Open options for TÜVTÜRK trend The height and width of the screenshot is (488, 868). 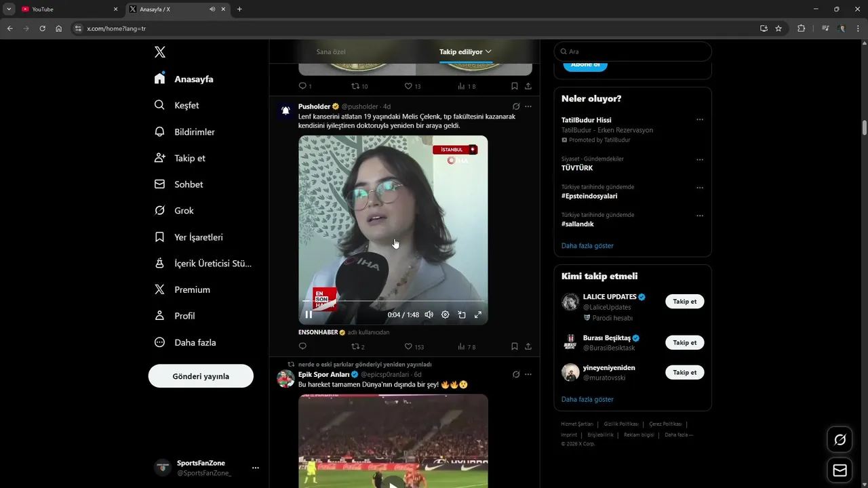point(700,160)
